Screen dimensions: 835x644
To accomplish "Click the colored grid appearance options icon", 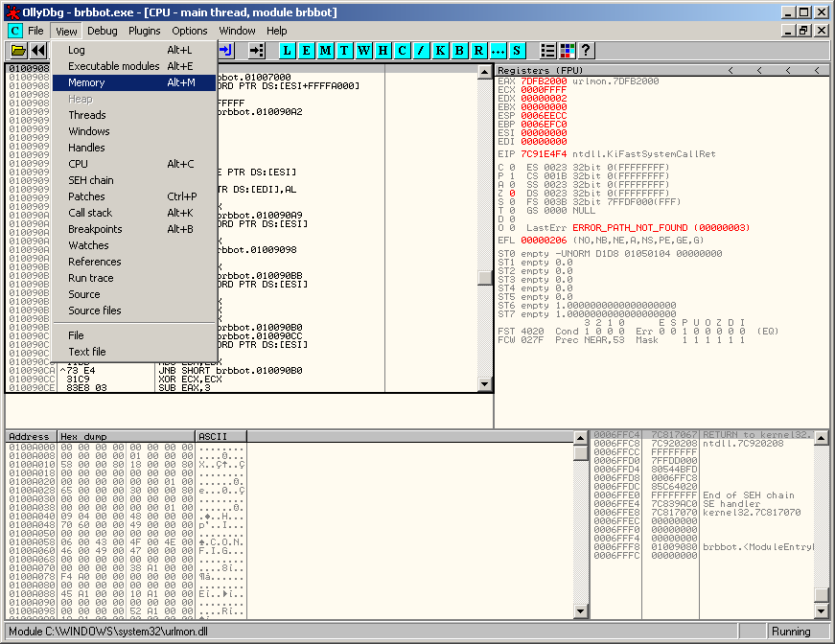I will [x=568, y=50].
